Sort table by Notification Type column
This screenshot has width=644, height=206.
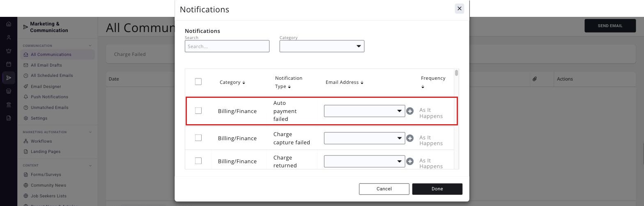pos(289,87)
